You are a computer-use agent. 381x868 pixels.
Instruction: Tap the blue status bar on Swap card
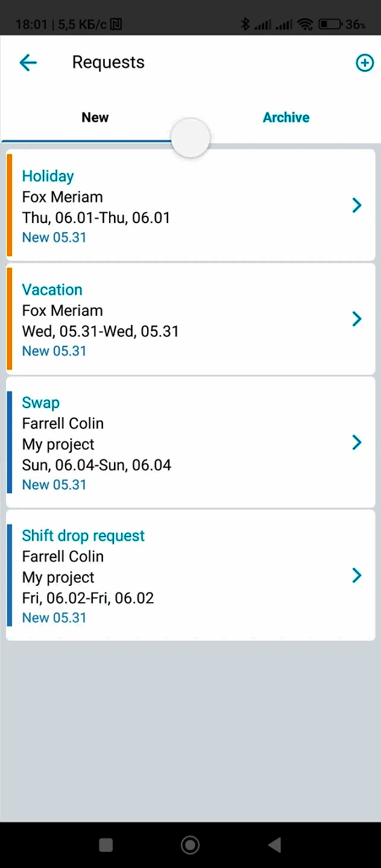(x=10, y=442)
